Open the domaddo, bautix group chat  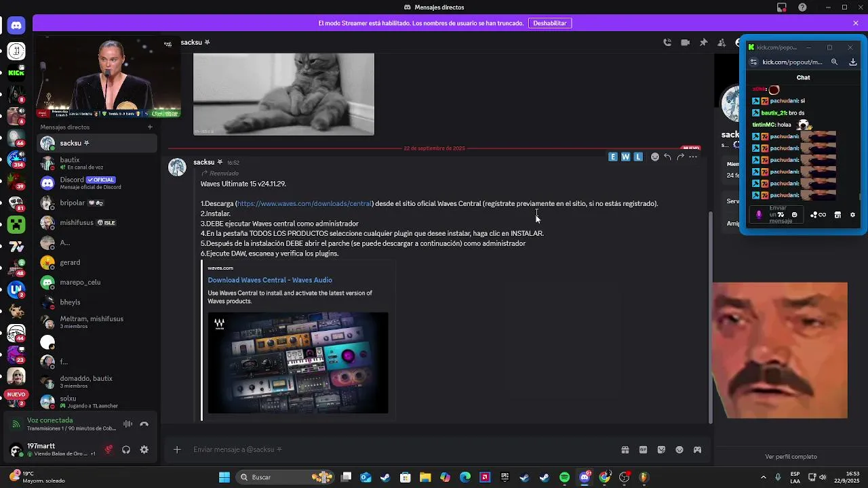pos(98,382)
